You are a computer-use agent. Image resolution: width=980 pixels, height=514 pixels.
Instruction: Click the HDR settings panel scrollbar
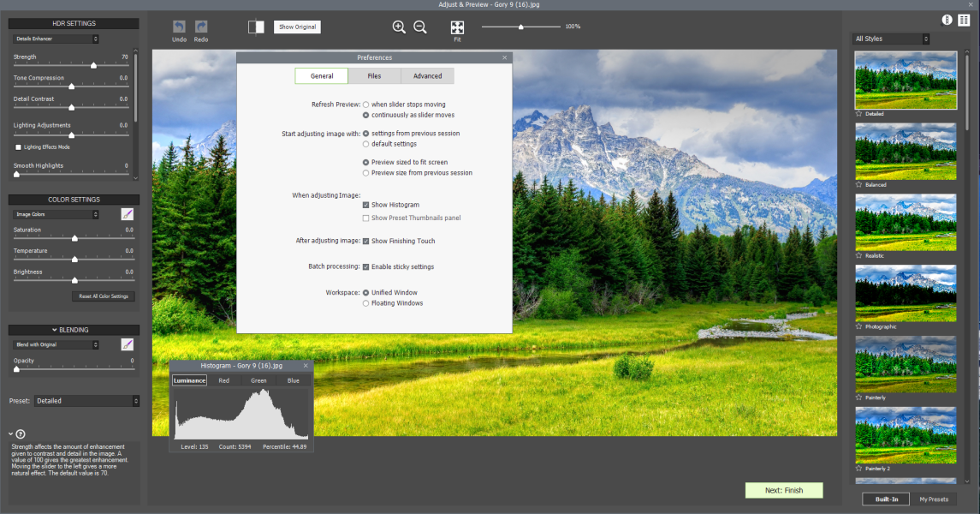(135, 87)
